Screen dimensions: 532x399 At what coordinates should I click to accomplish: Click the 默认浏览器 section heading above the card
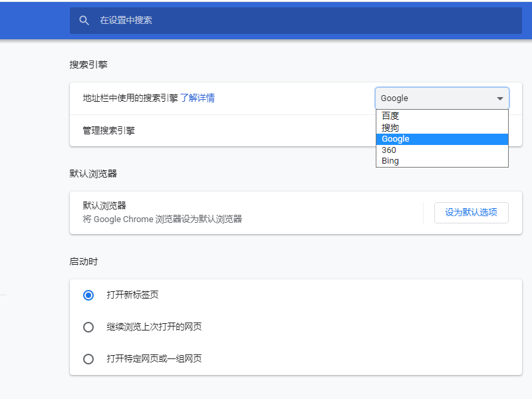[x=93, y=174]
